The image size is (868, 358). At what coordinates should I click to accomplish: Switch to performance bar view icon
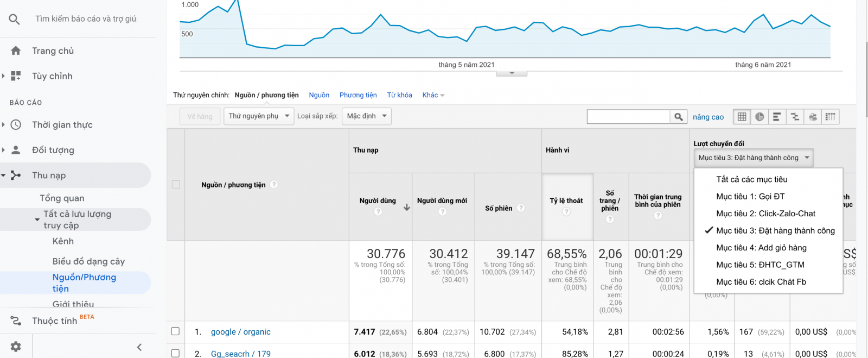[x=777, y=117]
